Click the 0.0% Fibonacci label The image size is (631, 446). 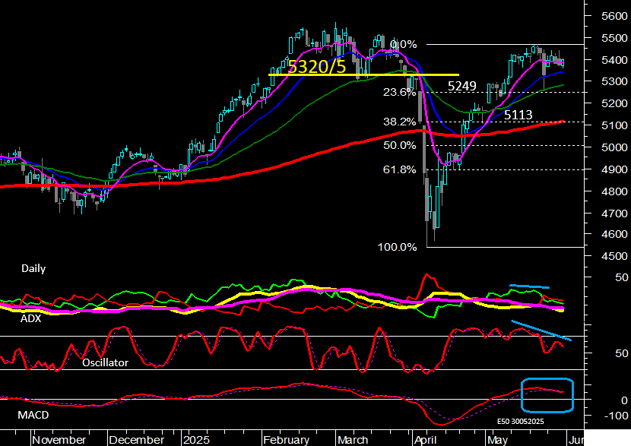coord(404,44)
